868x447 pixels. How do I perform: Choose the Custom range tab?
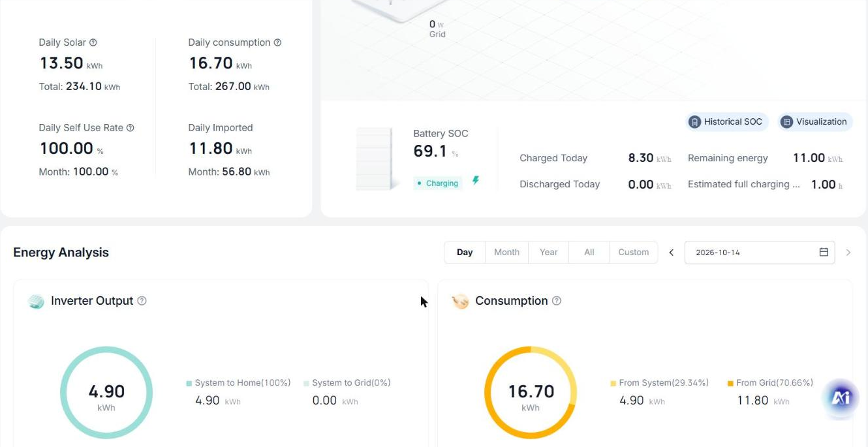point(633,253)
